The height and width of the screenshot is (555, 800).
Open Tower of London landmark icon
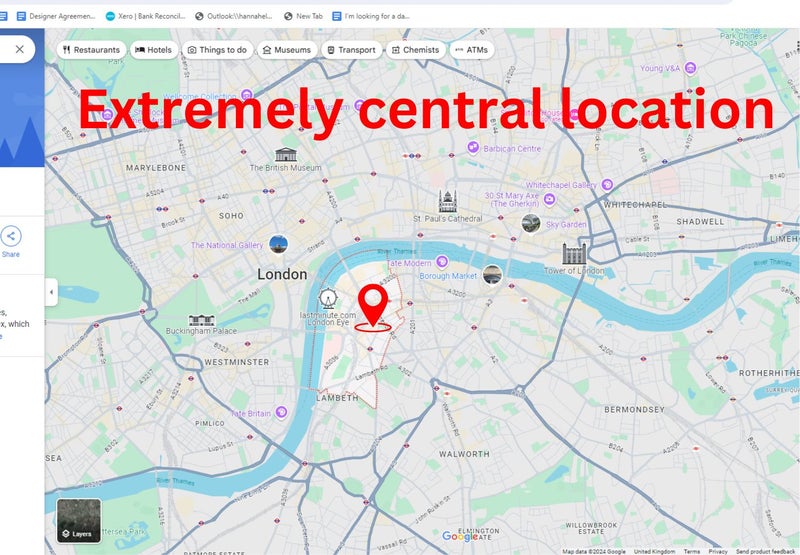click(574, 254)
